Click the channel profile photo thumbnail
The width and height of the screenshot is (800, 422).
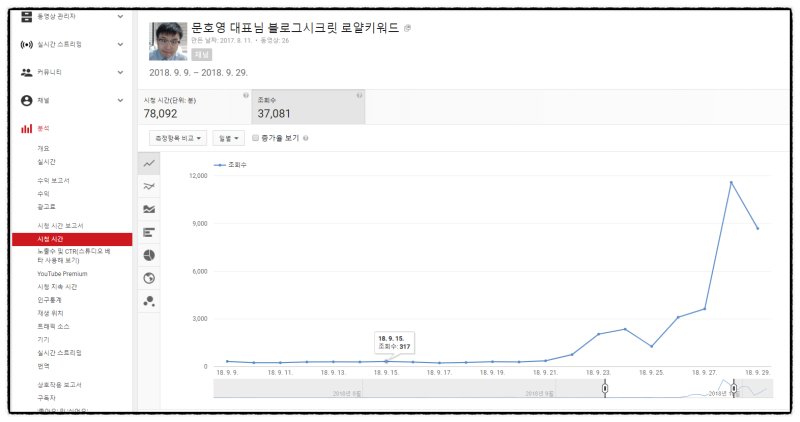168,41
